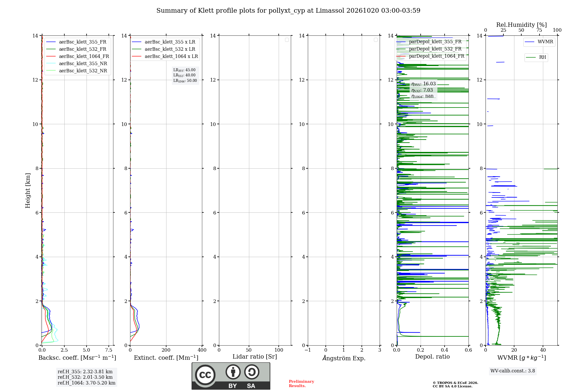Click the empty legend box in Ångström Exp. panel

pyautogui.click(x=376, y=40)
